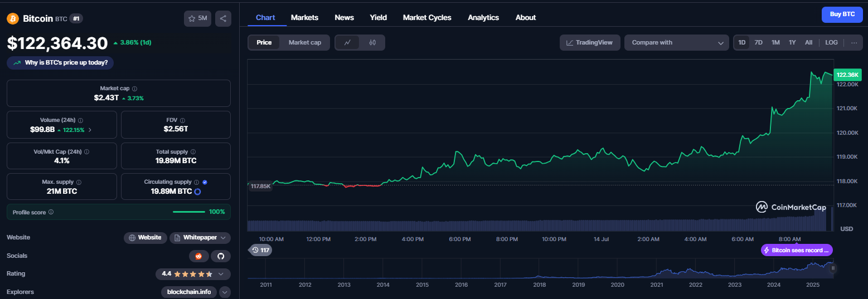Open the Compare with dropdown
Viewport: 868px width, 299px height.
(677, 42)
